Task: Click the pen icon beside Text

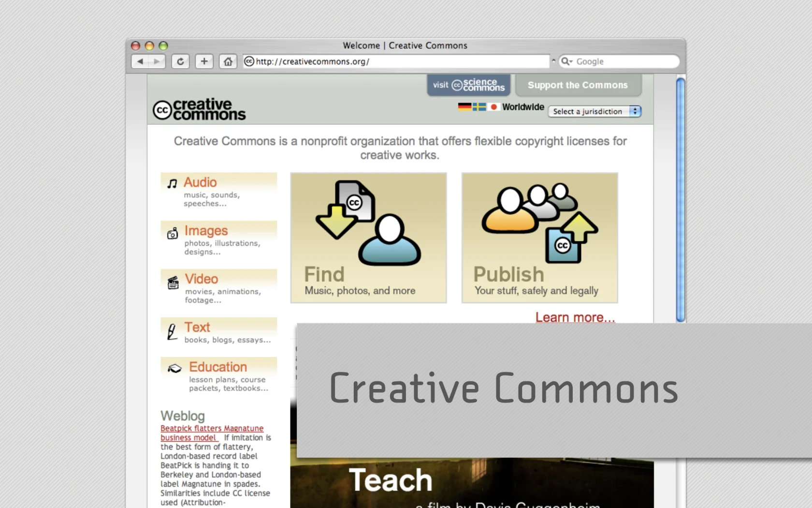Action: pos(172,332)
